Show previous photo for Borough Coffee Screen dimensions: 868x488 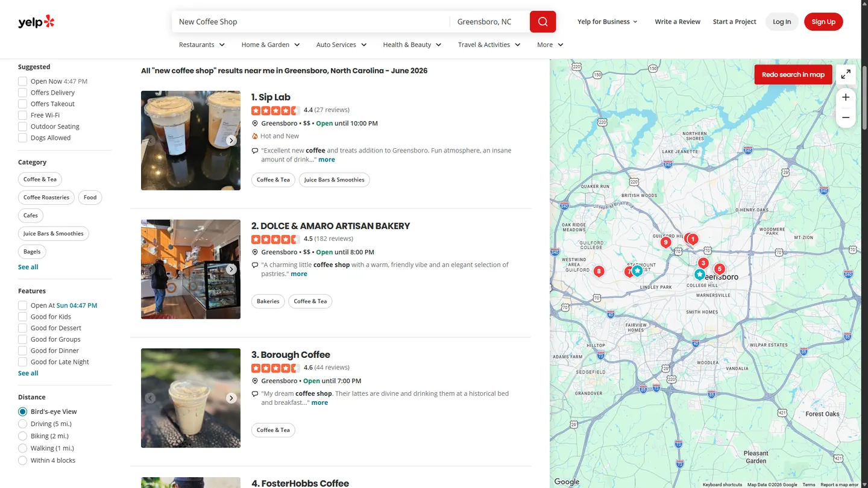tap(150, 398)
